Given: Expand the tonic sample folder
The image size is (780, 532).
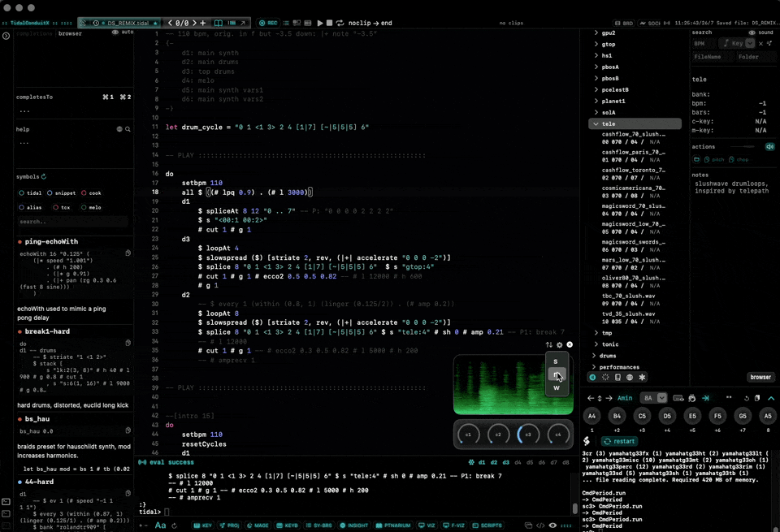Looking at the screenshot, I should pos(596,344).
